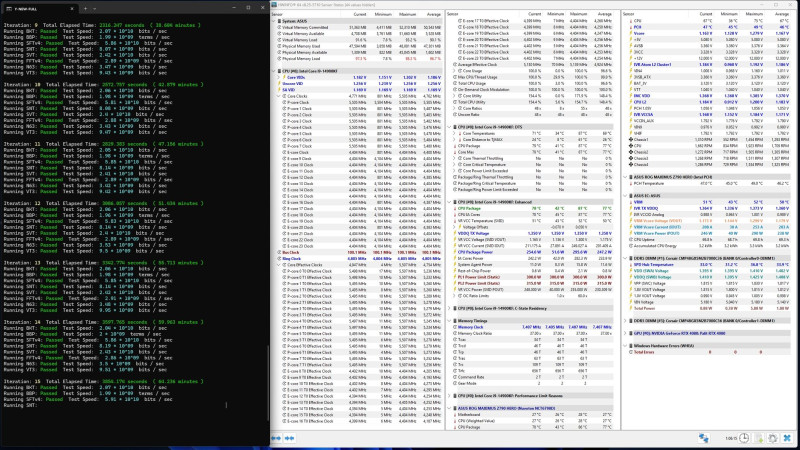Image resolution: width=800 pixels, height=450 pixels.
Task: Collapse the Core Clocks tree
Action: coord(279,96)
